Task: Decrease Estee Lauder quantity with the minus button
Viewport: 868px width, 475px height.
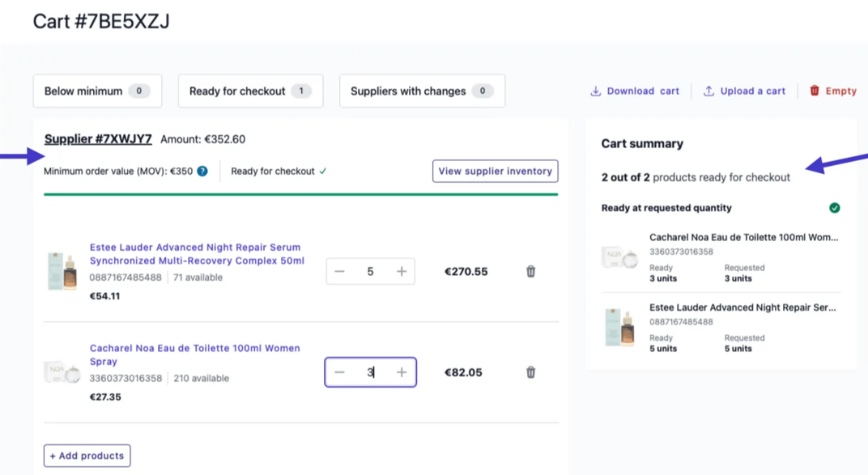Action: tap(340, 271)
